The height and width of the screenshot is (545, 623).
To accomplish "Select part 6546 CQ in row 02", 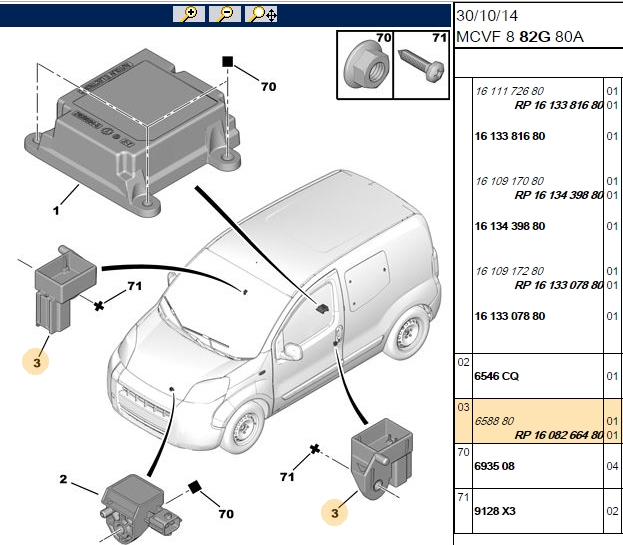I will pyautogui.click(x=496, y=376).
